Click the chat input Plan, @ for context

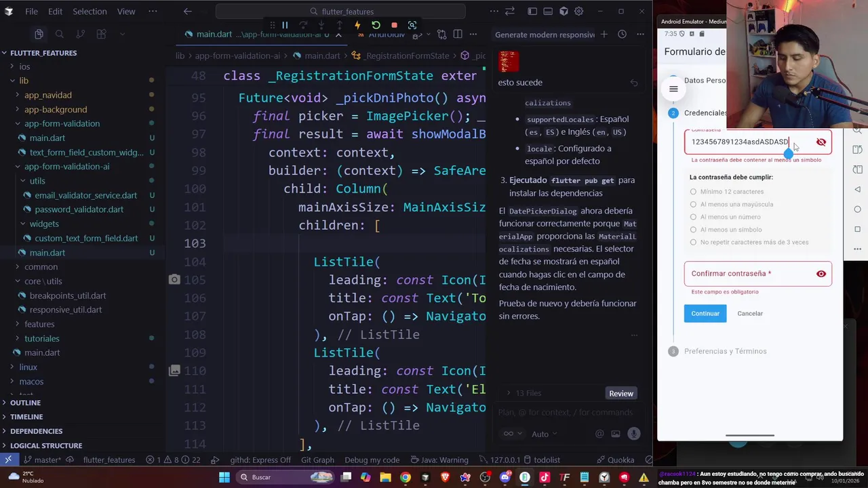point(566,412)
